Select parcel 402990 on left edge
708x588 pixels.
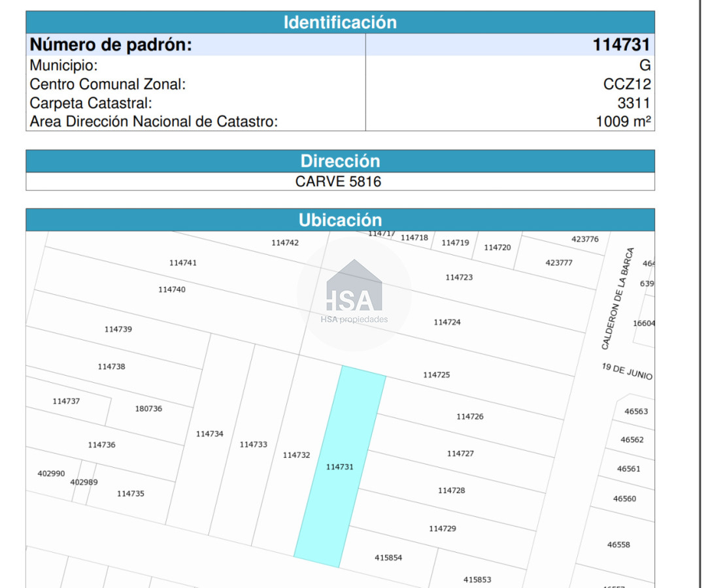pyautogui.click(x=51, y=472)
